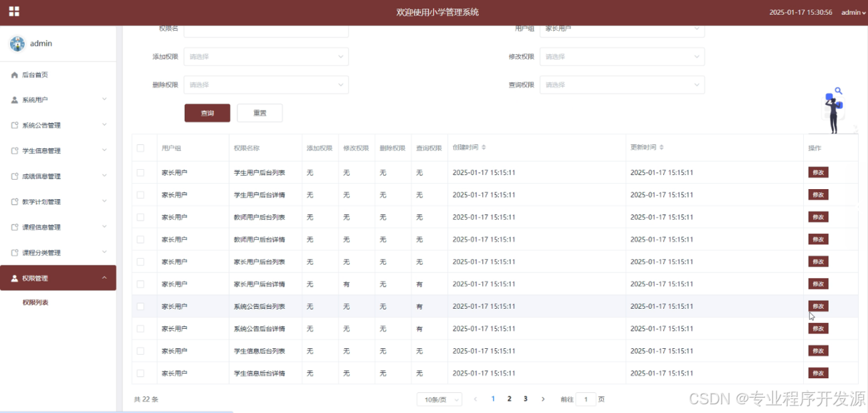Open the 查询权限 dropdown
Viewport: 868px width, 413px height.
(x=622, y=85)
